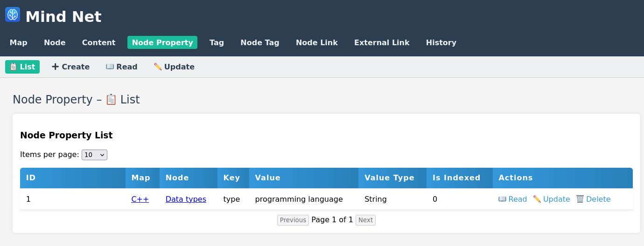Click the Node column header
Image resolution: width=644 pixels, height=246 pixels.
[x=189, y=178]
